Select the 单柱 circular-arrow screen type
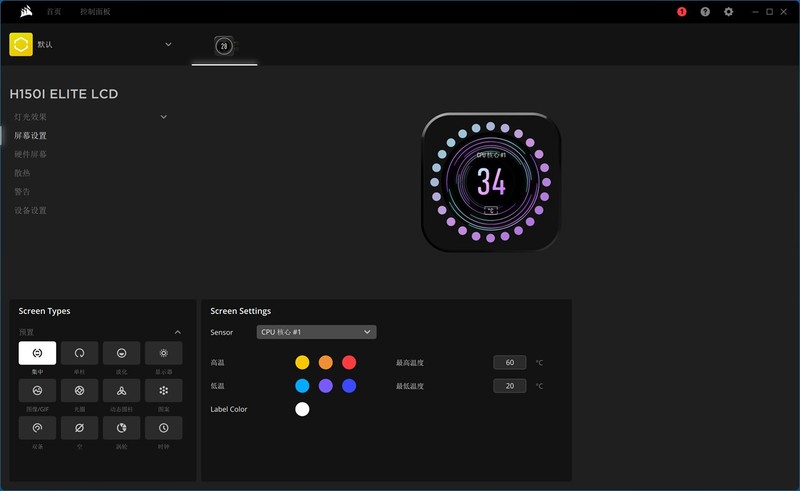Screen dimensions: 800x491 [x=80, y=353]
